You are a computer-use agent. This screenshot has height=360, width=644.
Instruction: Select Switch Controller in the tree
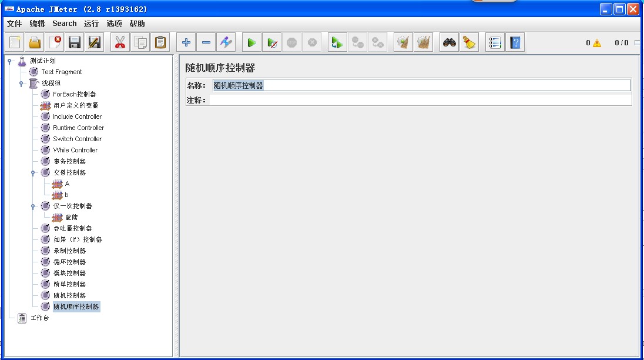click(x=77, y=139)
